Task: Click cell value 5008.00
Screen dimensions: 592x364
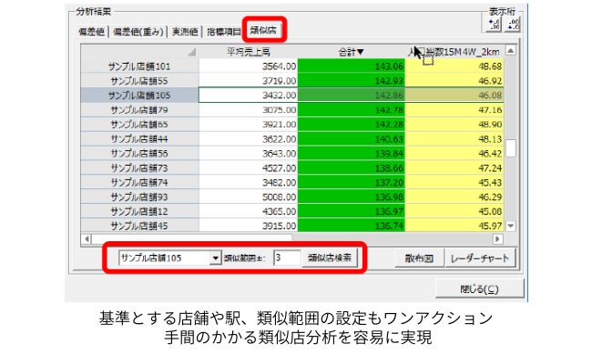Action: pos(249,197)
